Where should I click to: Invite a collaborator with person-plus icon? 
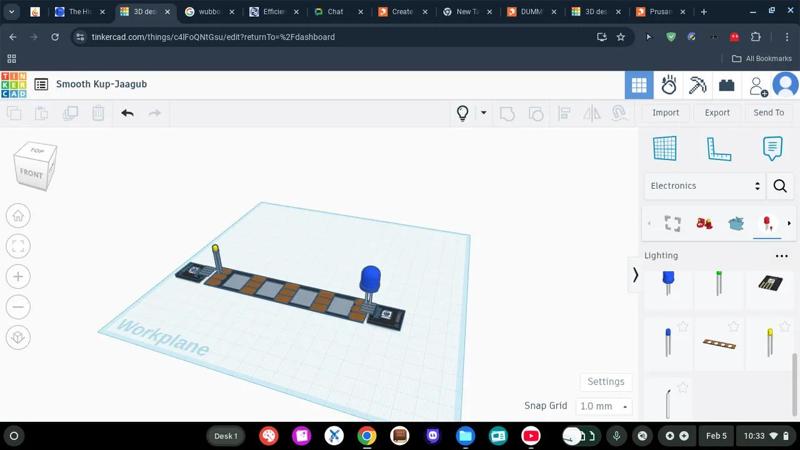click(x=758, y=86)
